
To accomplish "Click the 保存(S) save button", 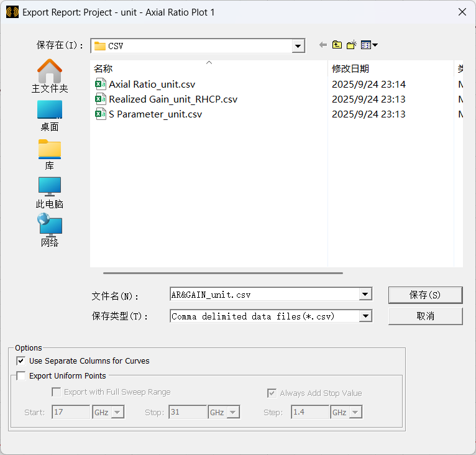I will (x=425, y=295).
